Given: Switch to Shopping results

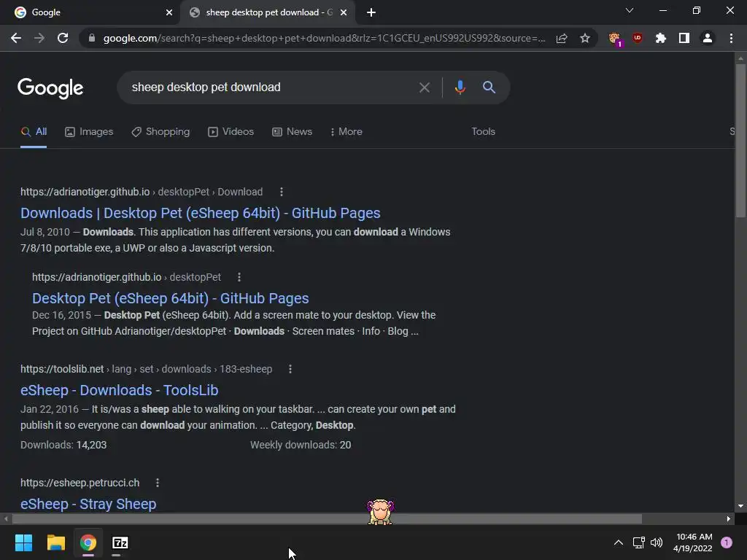Looking at the screenshot, I should coord(160,132).
